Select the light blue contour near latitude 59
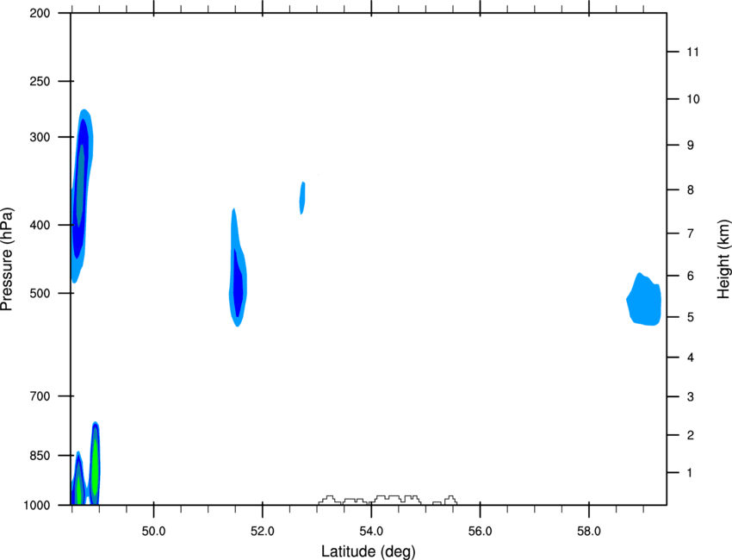This screenshot has height=560, width=732. click(644, 301)
